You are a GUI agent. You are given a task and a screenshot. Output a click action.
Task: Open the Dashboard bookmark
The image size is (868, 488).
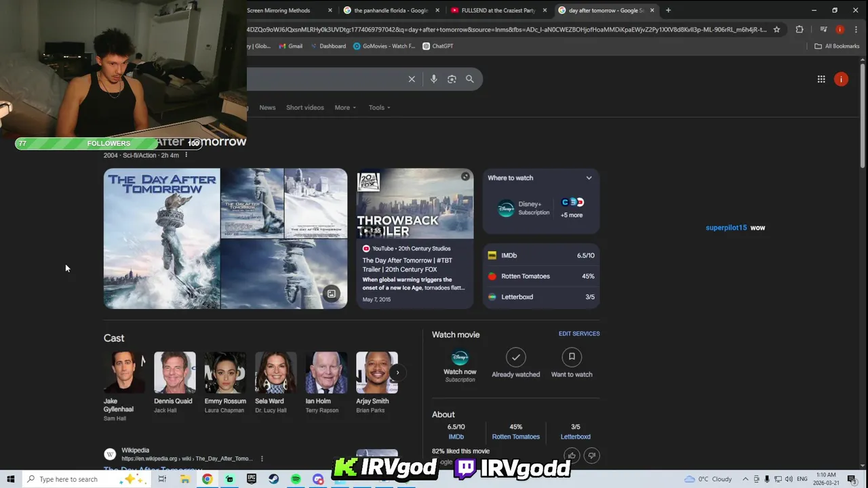tap(328, 46)
